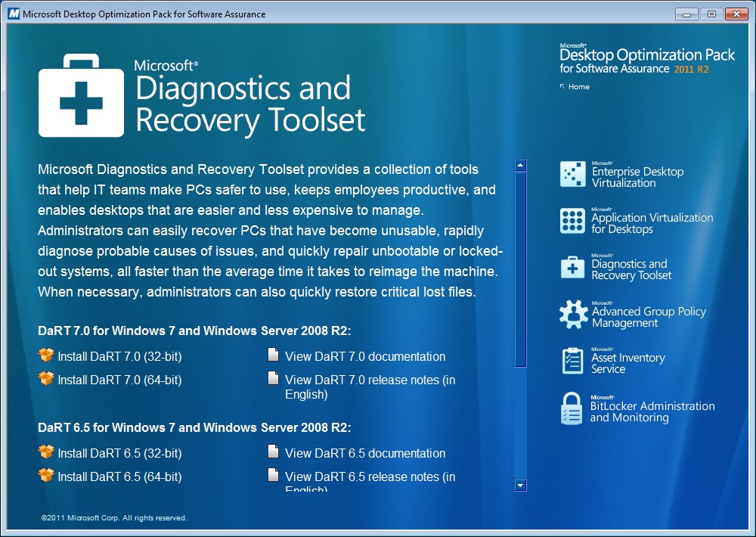
Task: Click the Enterprise Desktop Virtualization icon
Action: 573,174
